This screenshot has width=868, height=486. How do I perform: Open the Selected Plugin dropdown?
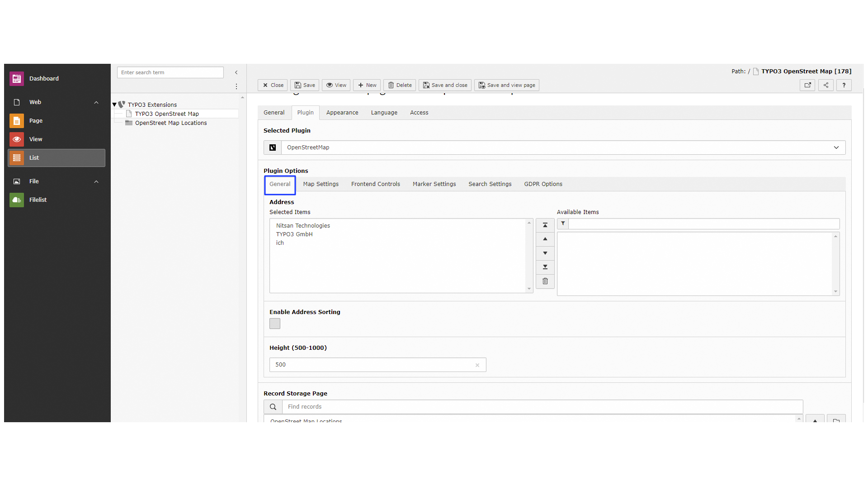(x=836, y=148)
